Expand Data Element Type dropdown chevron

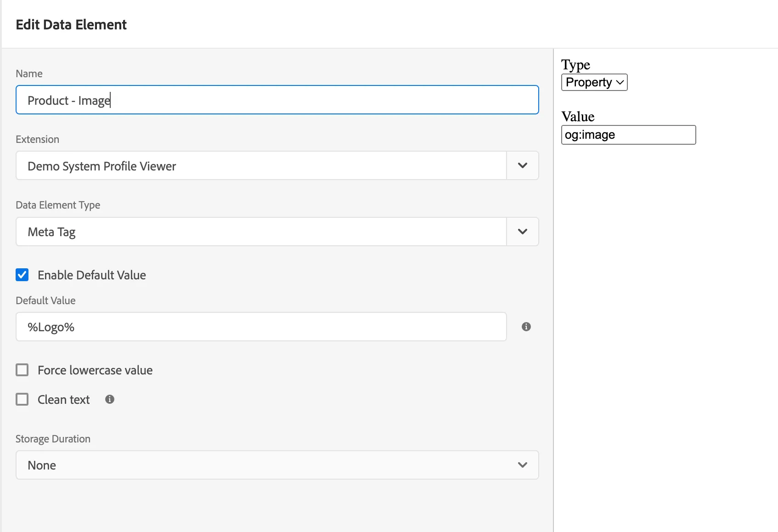click(x=522, y=232)
